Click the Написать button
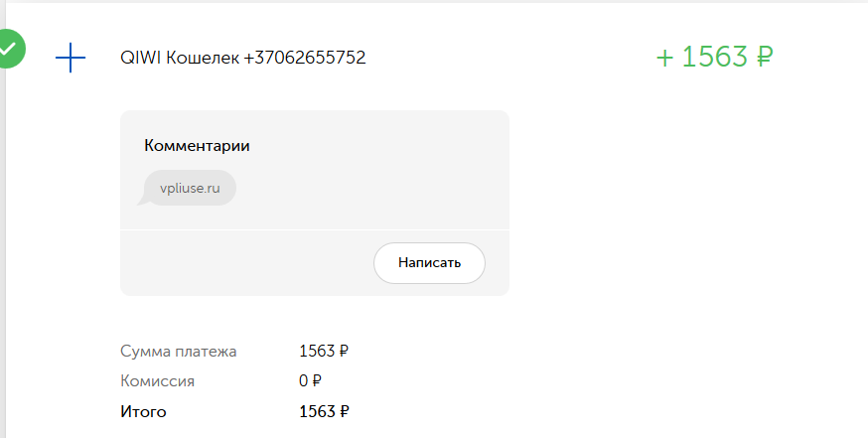The image size is (868, 438). click(x=430, y=263)
